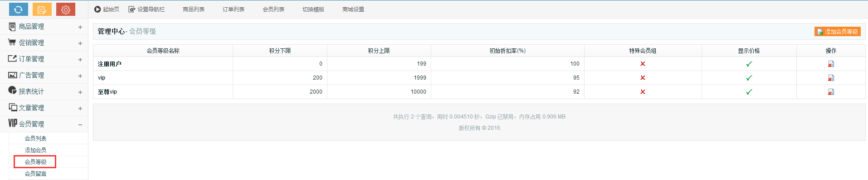Click 积分下限 value 2000 for 至尊vip
Screen dimensions: 868x180
click(316, 92)
